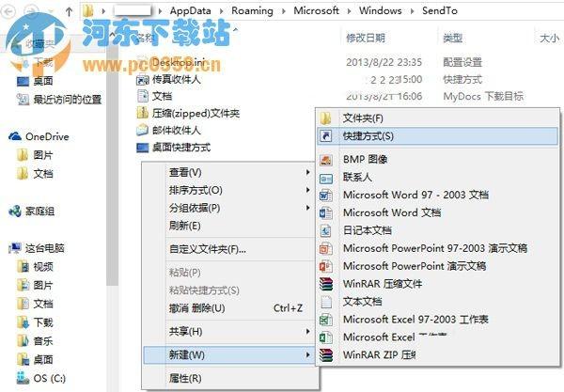Click the WinRAR ZIP archive icon
The image size is (564, 392).
[326, 355]
